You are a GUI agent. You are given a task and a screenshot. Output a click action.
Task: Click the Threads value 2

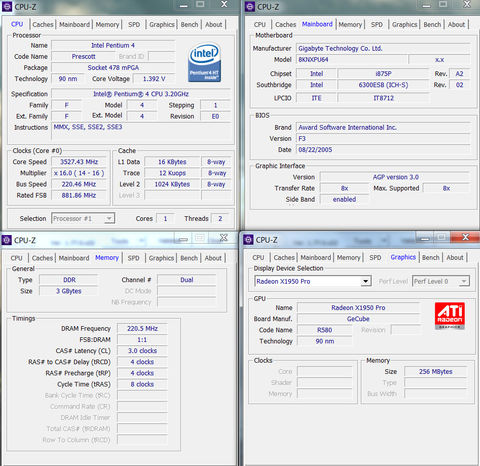[x=220, y=219]
